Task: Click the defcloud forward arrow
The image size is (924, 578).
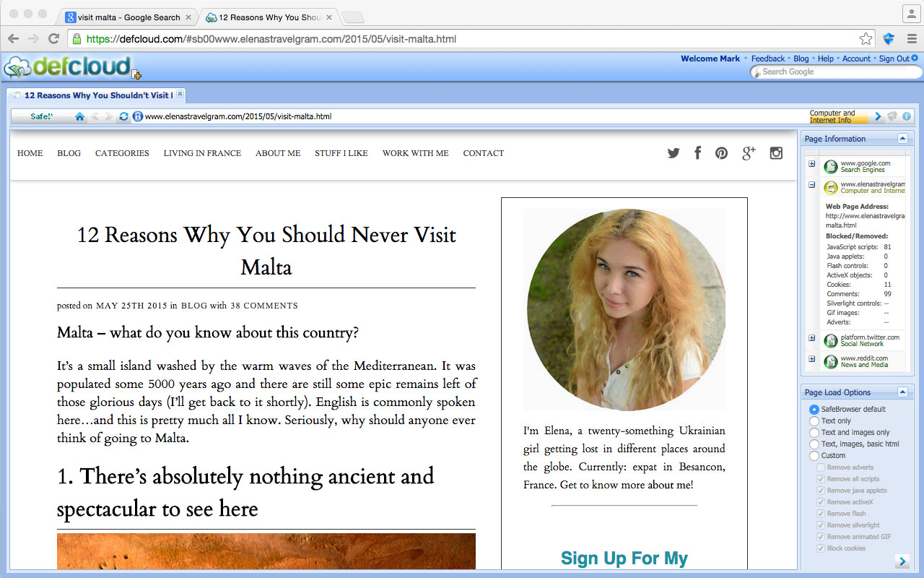Action: click(108, 116)
